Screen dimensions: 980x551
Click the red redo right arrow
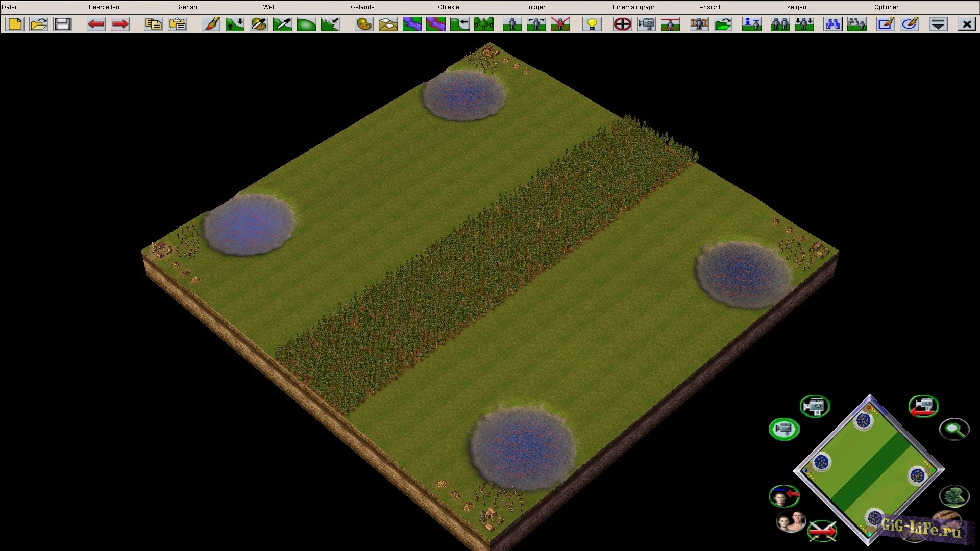pos(120,24)
